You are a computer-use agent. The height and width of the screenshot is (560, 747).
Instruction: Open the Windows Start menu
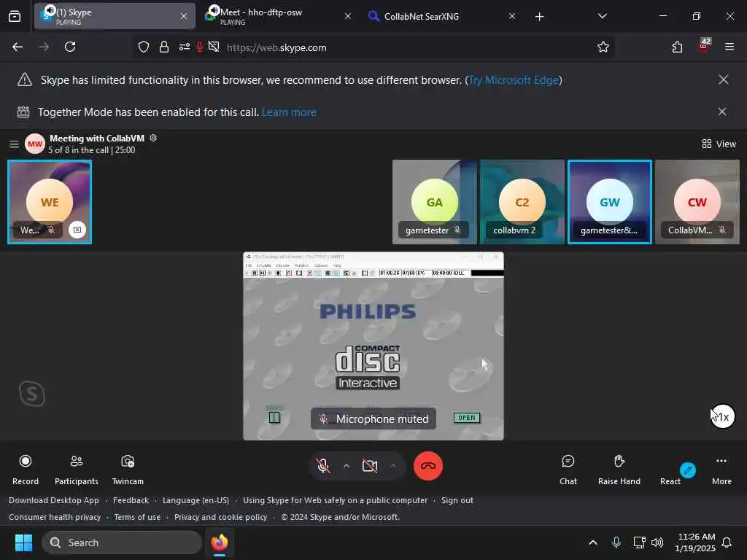[23, 542]
